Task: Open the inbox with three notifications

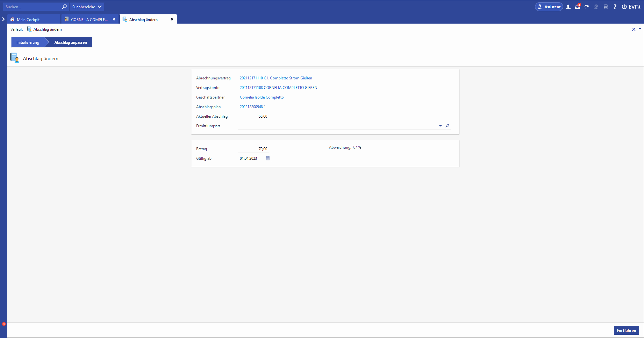Action: pyautogui.click(x=577, y=7)
